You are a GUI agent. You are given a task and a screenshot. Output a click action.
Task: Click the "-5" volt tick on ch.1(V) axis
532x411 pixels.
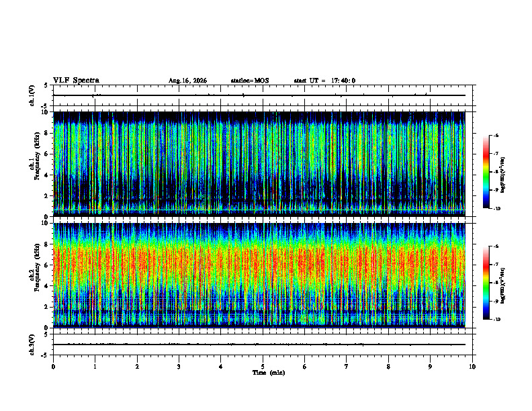(45, 106)
